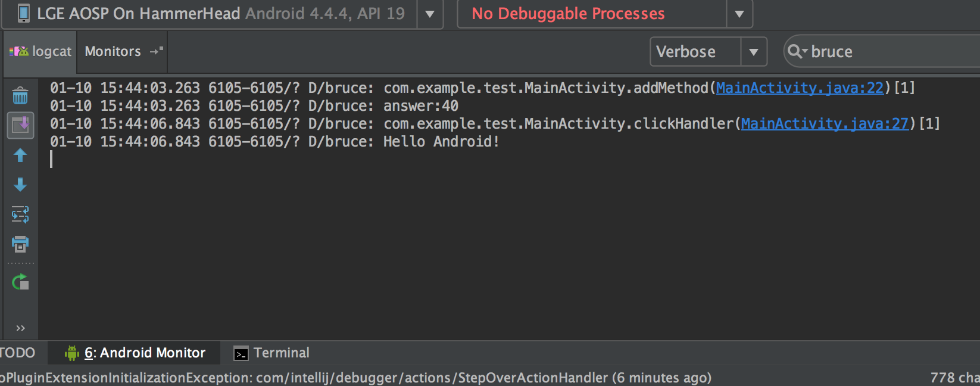Toggle scroll to the end of log
Screen dimensions: 980x386
coord(20,125)
